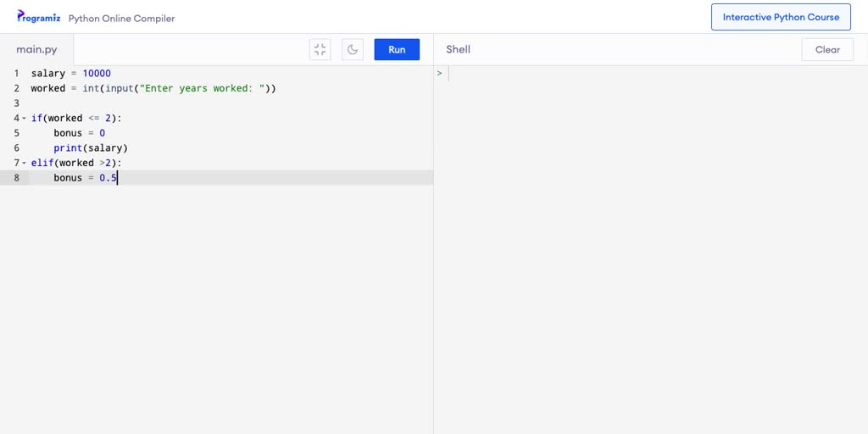Click line number 8 in gutter
868x434 pixels.
[x=17, y=178]
